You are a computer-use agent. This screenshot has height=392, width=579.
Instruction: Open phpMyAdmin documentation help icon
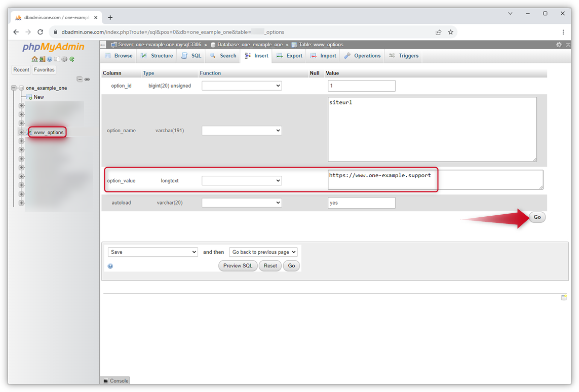50,59
